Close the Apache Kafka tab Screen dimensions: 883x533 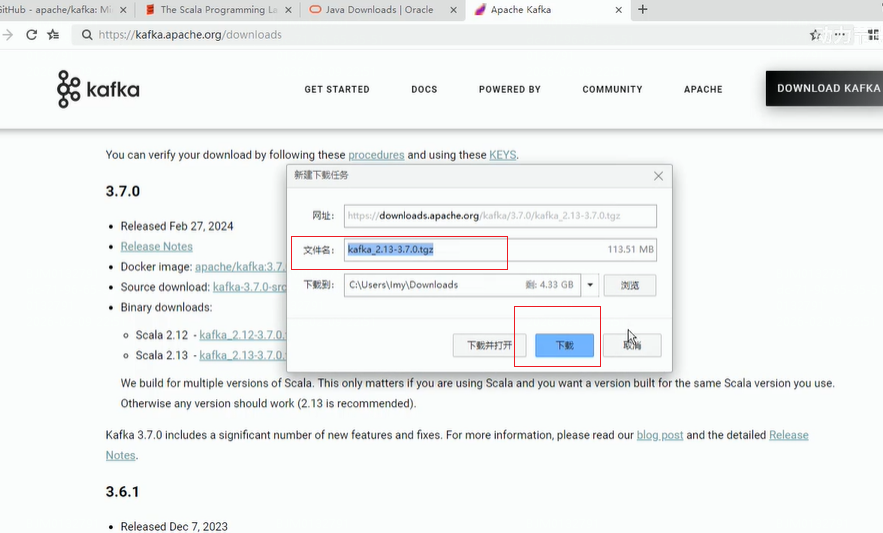[x=618, y=10]
